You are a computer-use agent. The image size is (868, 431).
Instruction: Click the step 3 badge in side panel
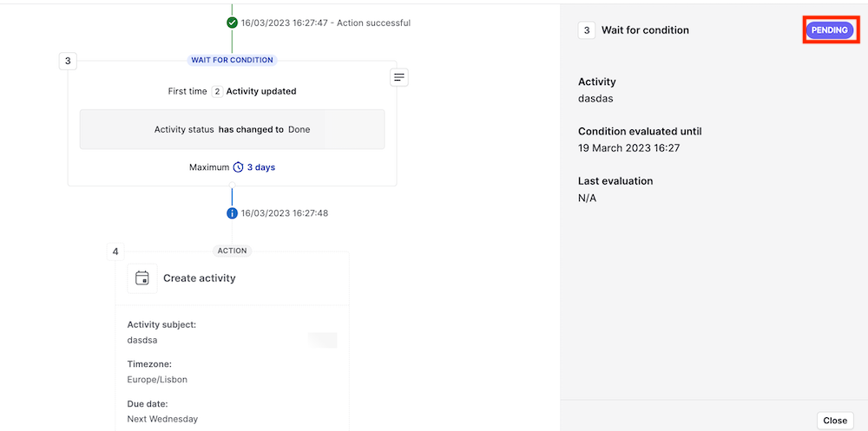(x=587, y=29)
